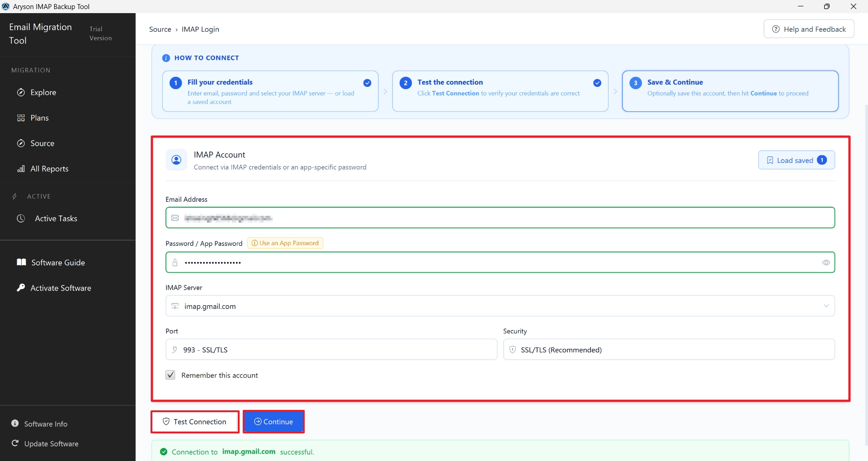This screenshot has height=461, width=868.
Task: Click the IMAP Account user avatar icon
Action: click(176, 160)
